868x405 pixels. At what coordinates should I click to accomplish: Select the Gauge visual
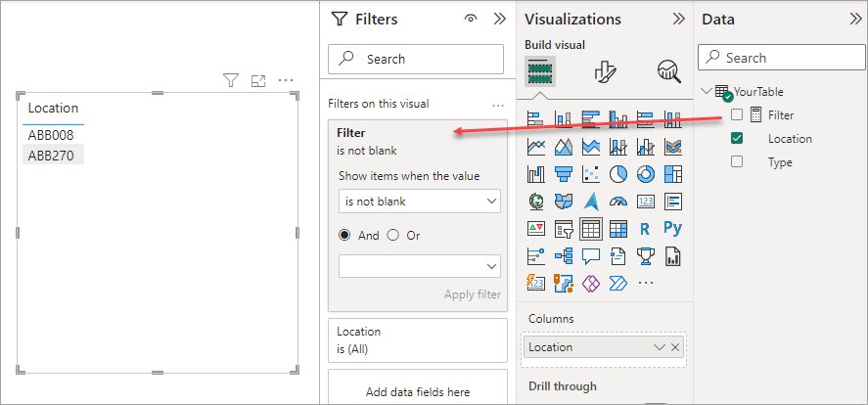617,202
